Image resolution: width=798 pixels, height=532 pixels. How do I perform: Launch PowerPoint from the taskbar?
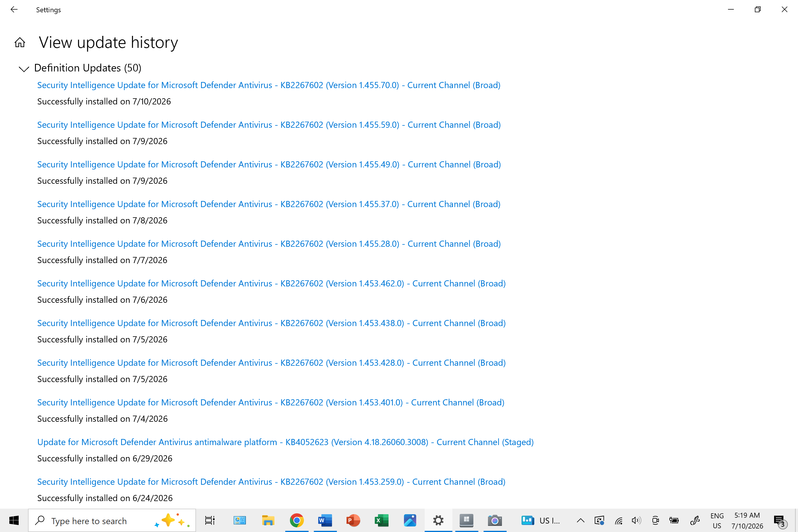(353, 520)
